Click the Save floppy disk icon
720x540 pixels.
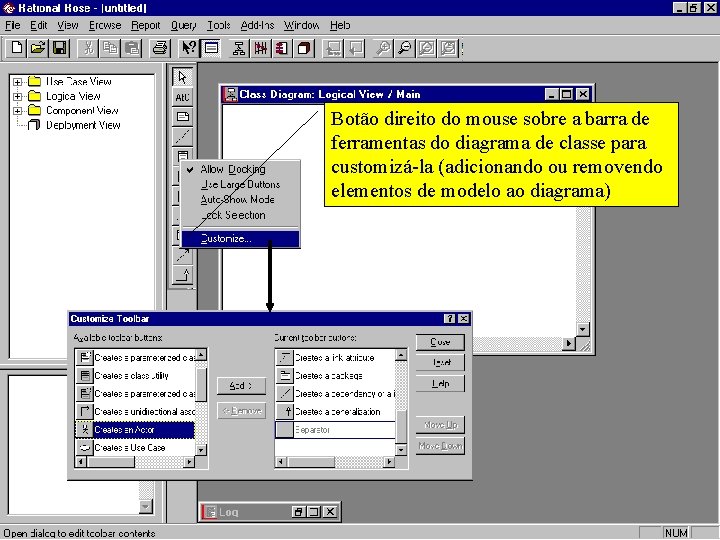(x=60, y=48)
